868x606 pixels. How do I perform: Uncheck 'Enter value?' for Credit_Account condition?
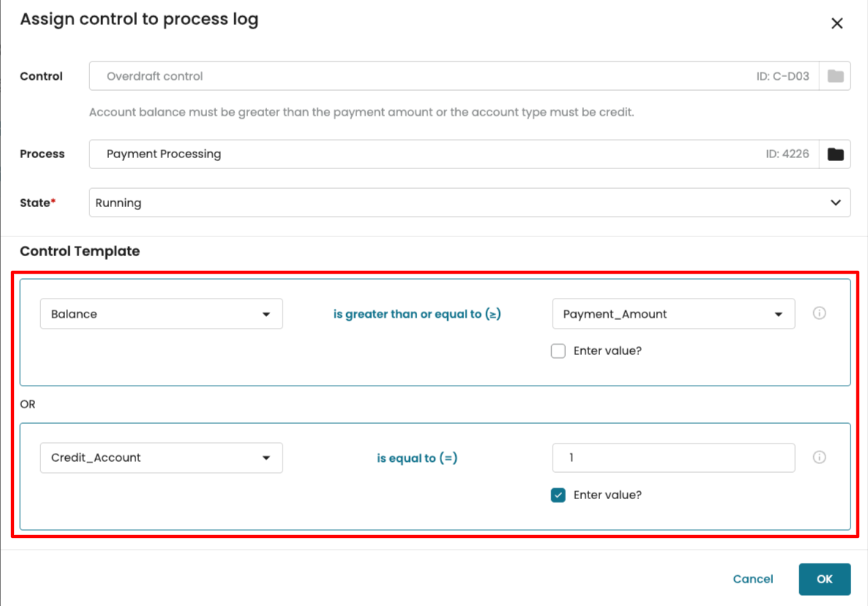click(558, 495)
